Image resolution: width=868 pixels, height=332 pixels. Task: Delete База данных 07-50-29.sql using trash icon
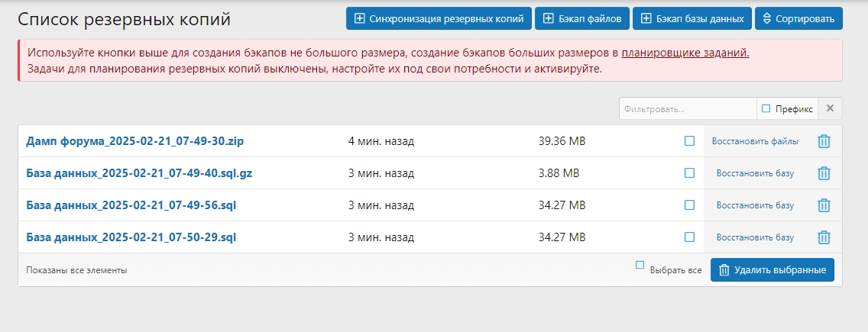824,237
